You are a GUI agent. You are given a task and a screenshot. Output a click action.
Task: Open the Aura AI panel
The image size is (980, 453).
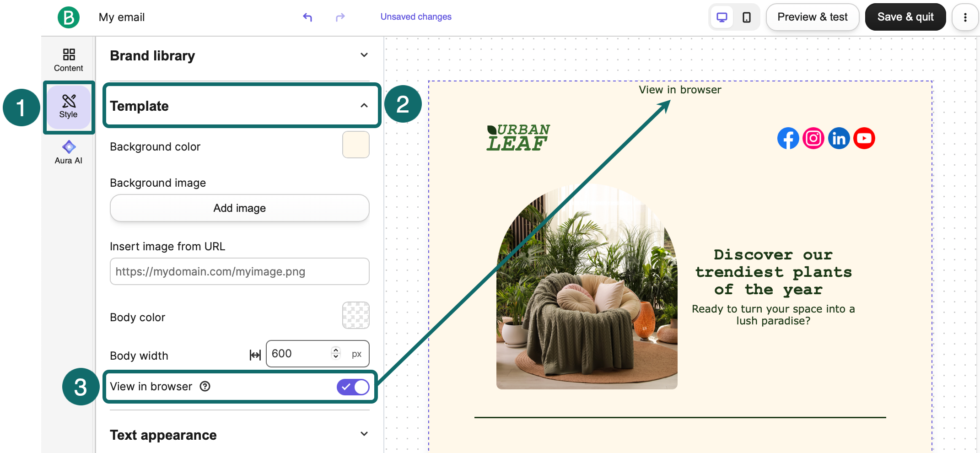point(69,152)
